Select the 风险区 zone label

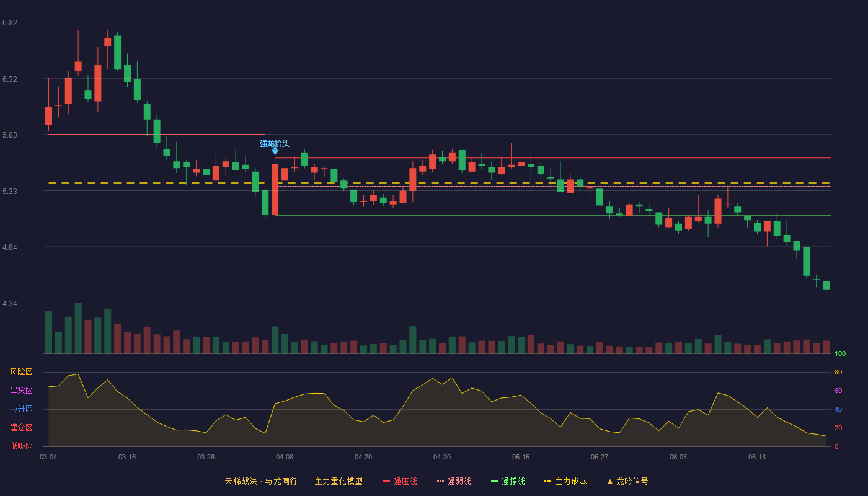(21, 372)
